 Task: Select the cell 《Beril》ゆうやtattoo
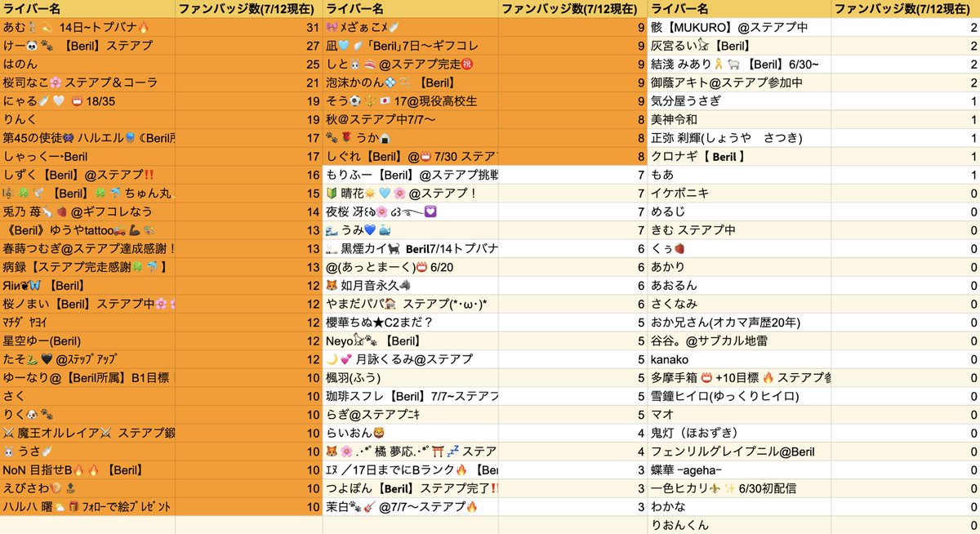[87, 230]
